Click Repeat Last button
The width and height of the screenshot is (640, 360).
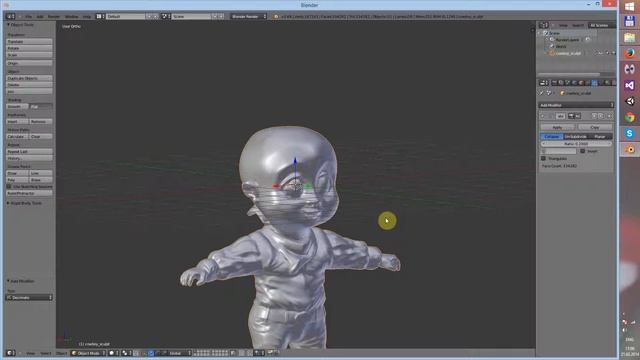pos(29,151)
